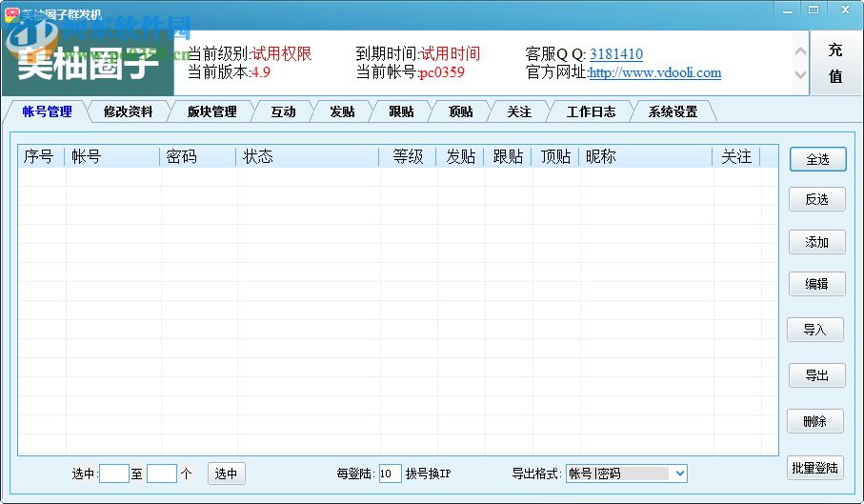864x504 pixels.
Task: Click the 全选 button
Action: [x=817, y=159]
